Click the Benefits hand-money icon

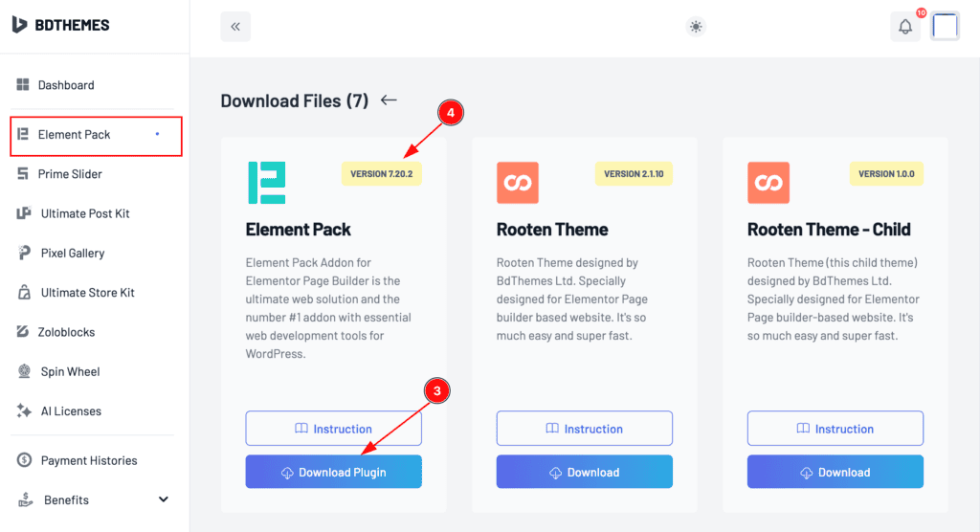25,499
